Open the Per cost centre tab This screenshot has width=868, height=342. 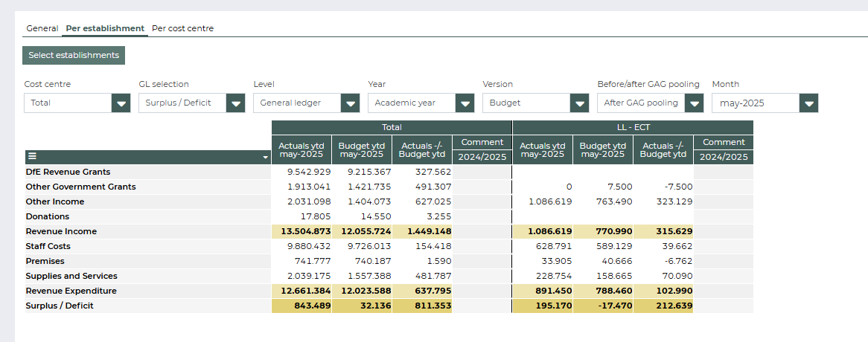pos(182,28)
